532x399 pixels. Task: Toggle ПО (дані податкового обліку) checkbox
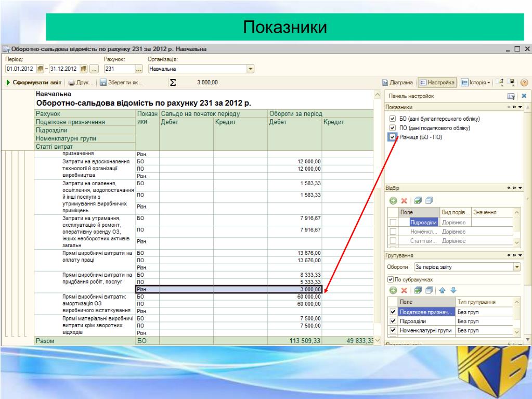click(393, 128)
